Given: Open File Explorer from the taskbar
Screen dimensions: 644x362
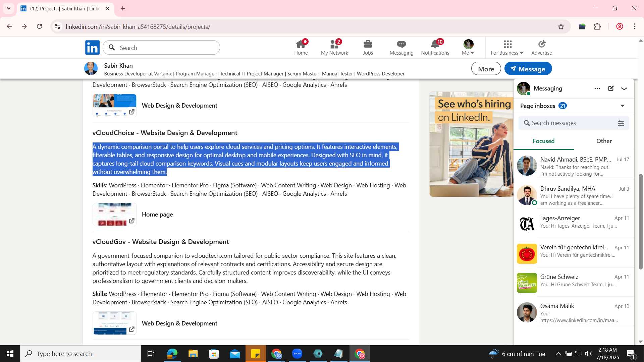Looking at the screenshot, I should click(x=193, y=354).
